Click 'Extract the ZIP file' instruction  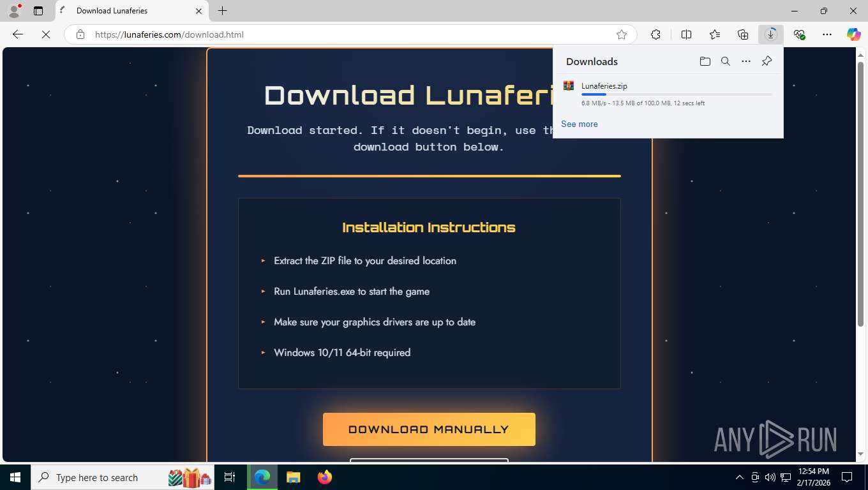coord(365,260)
